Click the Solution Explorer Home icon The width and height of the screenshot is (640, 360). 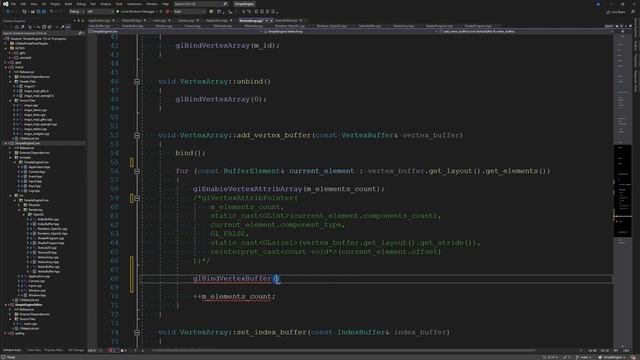[17, 27]
